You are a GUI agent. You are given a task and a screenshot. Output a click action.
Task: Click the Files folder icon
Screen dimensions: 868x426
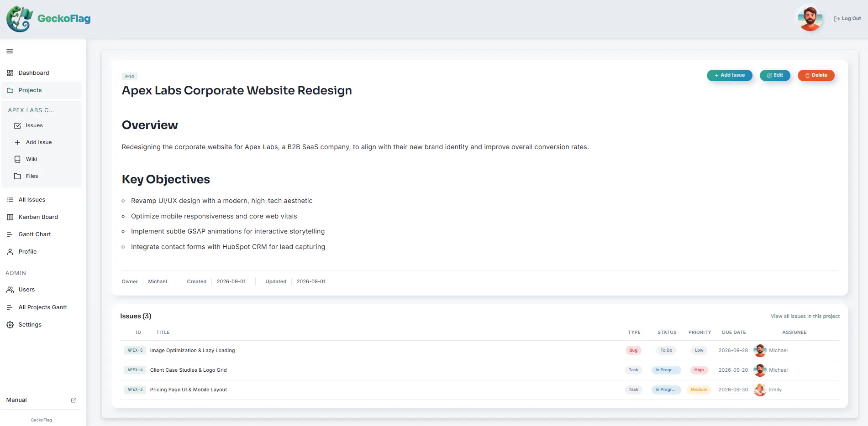tap(17, 176)
